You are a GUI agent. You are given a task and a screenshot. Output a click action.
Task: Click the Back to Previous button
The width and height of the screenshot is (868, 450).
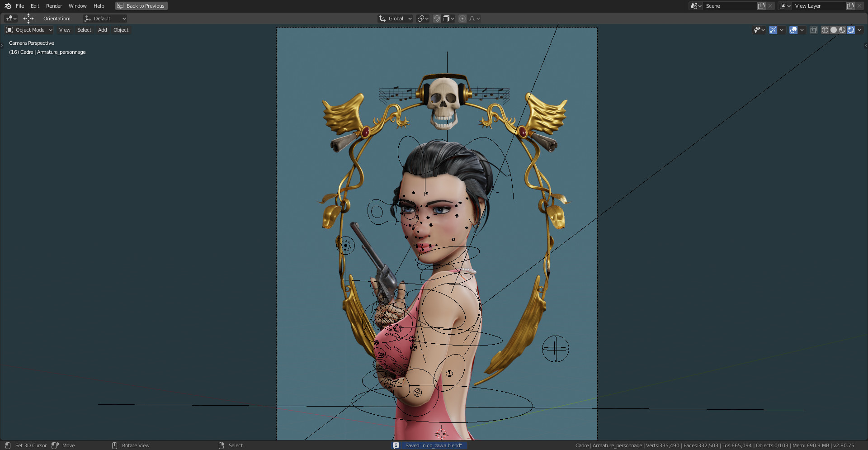tap(142, 6)
